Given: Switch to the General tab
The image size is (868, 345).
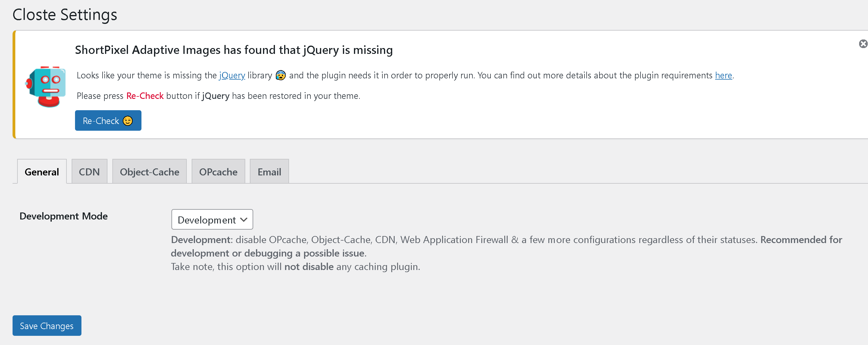Looking at the screenshot, I should tap(42, 171).
